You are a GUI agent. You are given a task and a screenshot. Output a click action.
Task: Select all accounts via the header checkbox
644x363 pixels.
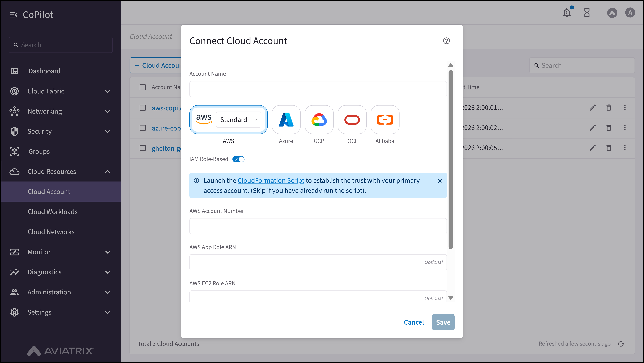pos(142,87)
